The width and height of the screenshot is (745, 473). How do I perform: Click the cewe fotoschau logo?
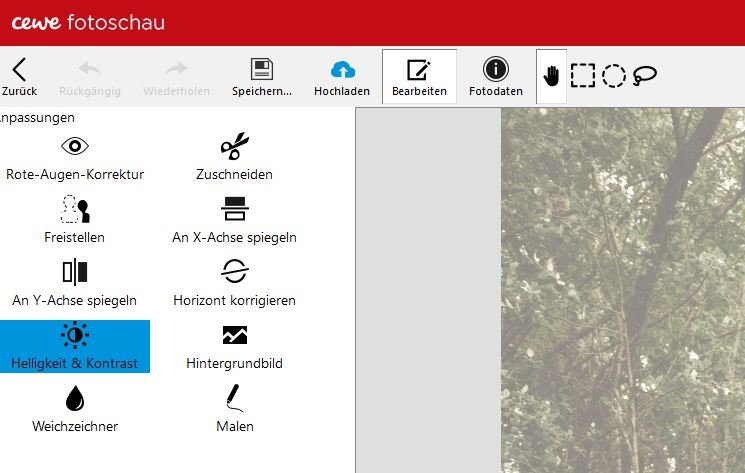tap(88, 22)
